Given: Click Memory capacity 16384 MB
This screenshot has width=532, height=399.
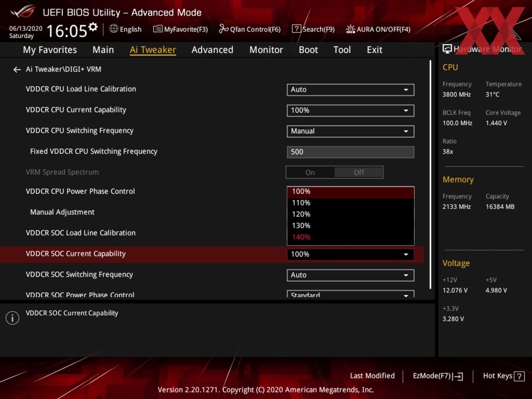Looking at the screenshot, I should click(x=500, y=207).
